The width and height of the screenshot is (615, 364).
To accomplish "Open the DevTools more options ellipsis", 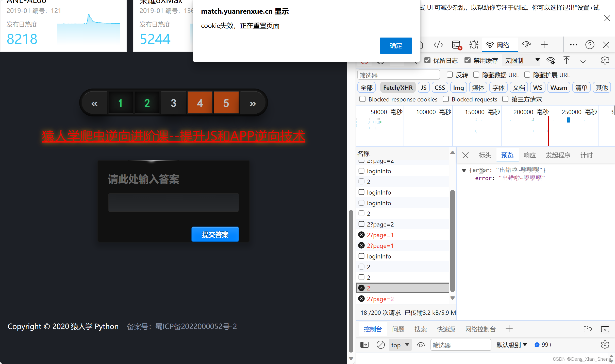I will [x=573, y=45].
